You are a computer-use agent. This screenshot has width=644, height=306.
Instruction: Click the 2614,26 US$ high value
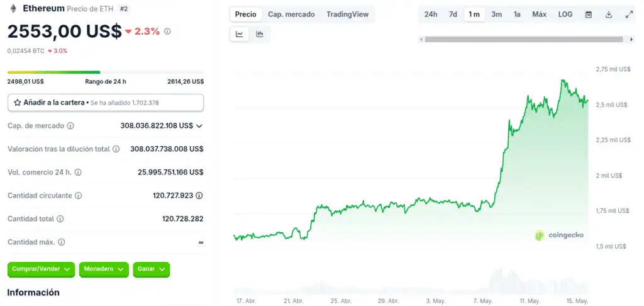[x=186, y=81]
